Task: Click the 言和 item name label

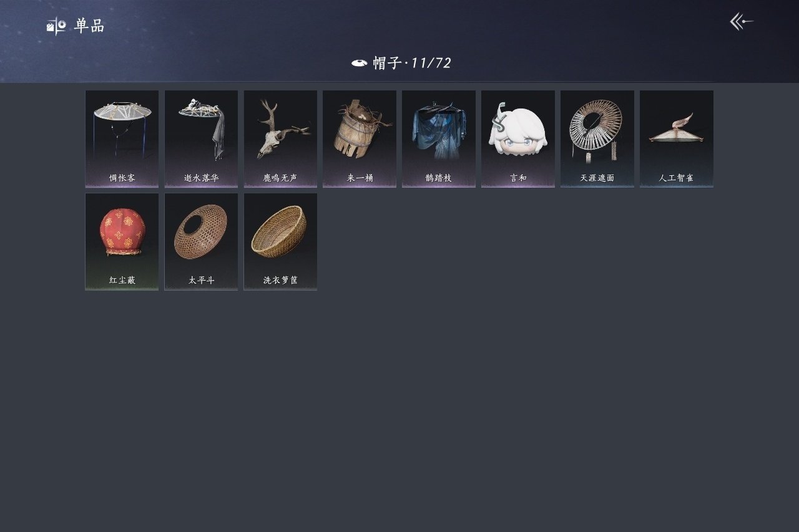Action: tap(518, 178)
